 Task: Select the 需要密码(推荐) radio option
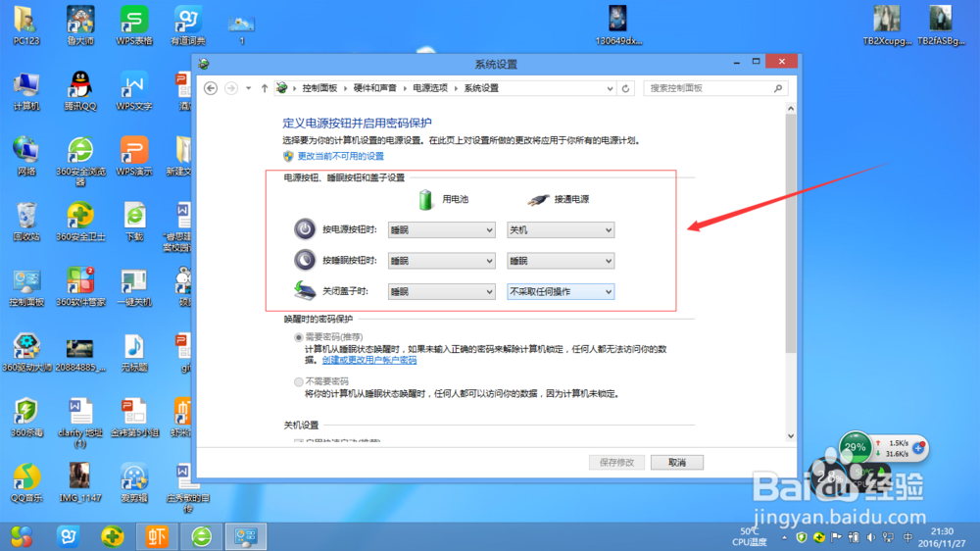point(299,337)
